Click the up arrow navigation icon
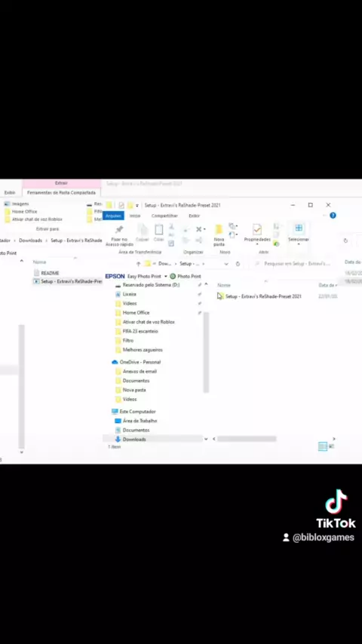Screen dimensions: 362x644 (x=139, y=264)
